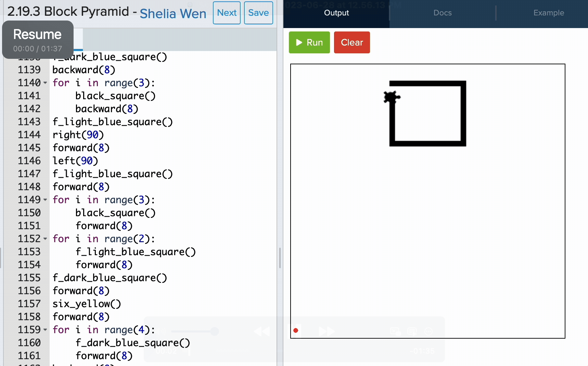Click forward(8) on line 1156
This screenshot has height=366, width=588.
pos(81,291)
